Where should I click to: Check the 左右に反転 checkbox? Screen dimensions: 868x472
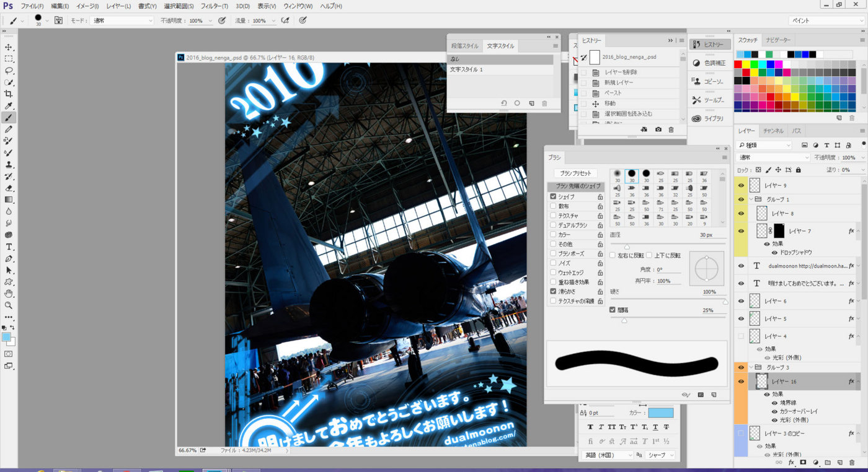pyautogui.click(x=613, y=255)
